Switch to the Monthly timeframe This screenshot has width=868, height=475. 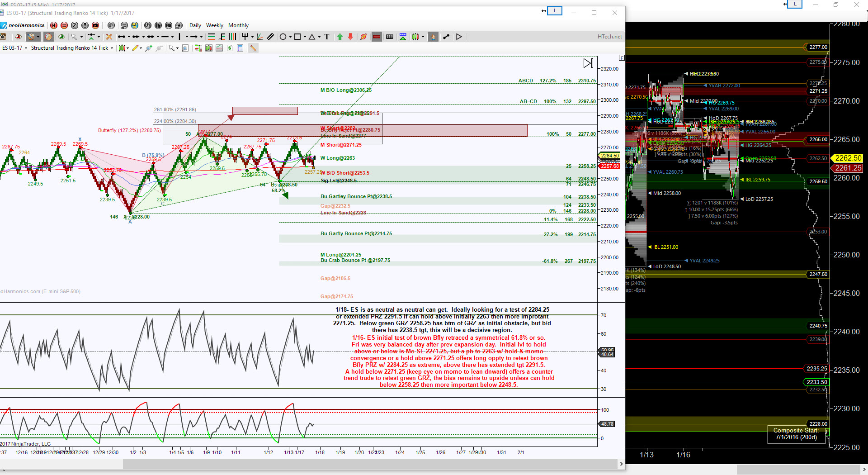[238, 25]
